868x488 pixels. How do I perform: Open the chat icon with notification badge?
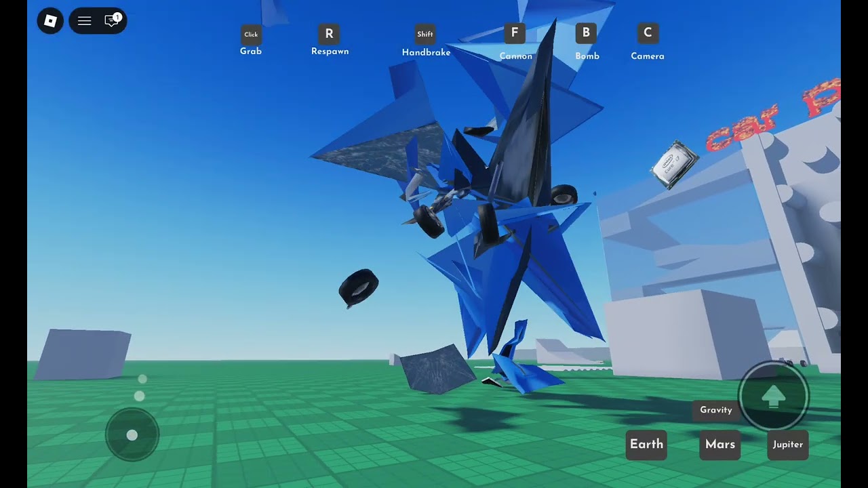pyautogui.click(x=112, y=20)
